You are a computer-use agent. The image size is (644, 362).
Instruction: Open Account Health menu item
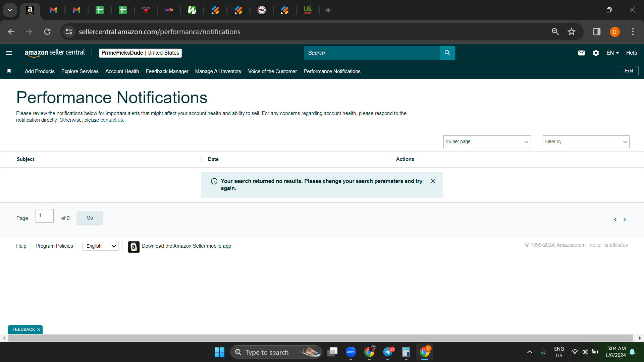[122, 71]
